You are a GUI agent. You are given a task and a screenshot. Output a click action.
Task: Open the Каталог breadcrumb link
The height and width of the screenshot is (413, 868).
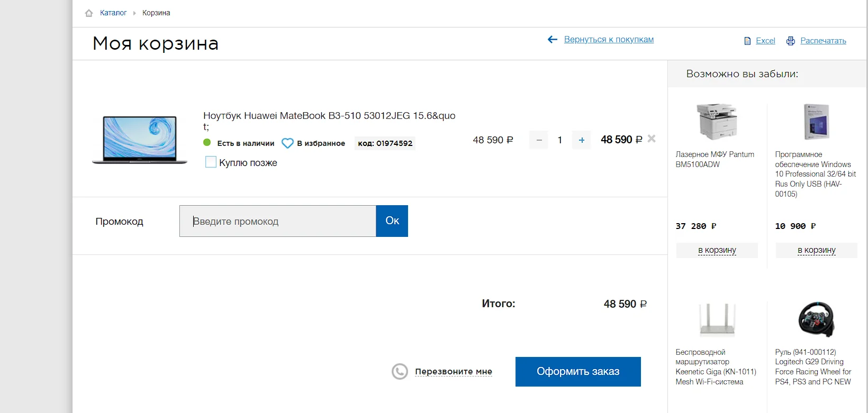(x=113, y=13)
